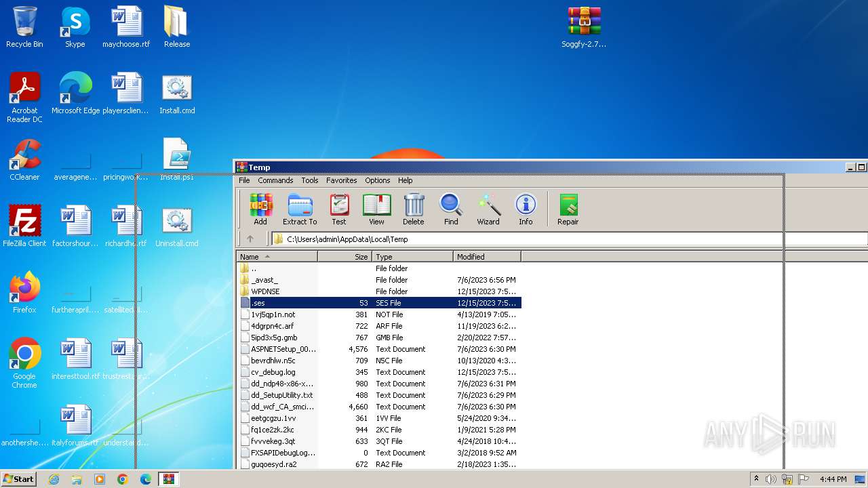The image size is (868, 488).
Task: Click the Add archive toolbar icon
Action: point(260,209)
